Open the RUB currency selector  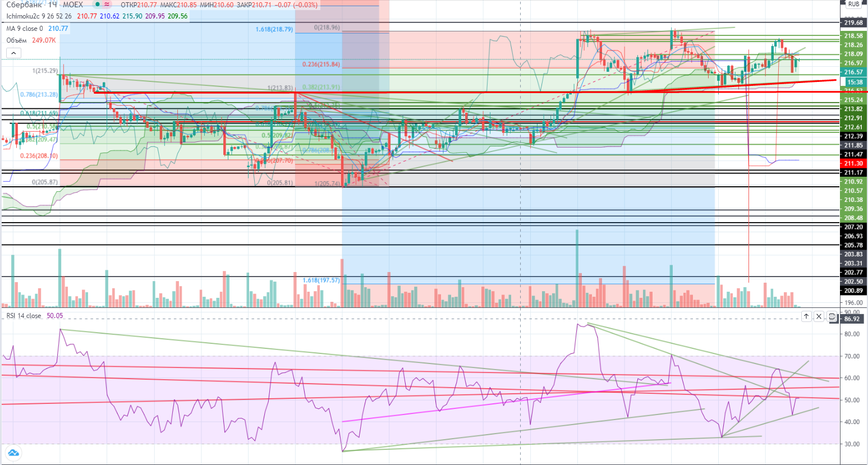coord(853,4)
